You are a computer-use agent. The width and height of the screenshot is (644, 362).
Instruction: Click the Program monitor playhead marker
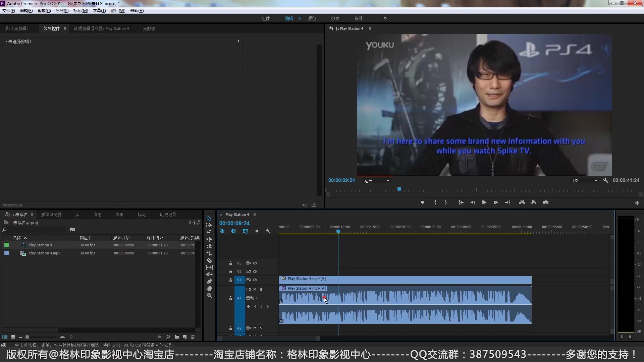click(x=399, y=189)
